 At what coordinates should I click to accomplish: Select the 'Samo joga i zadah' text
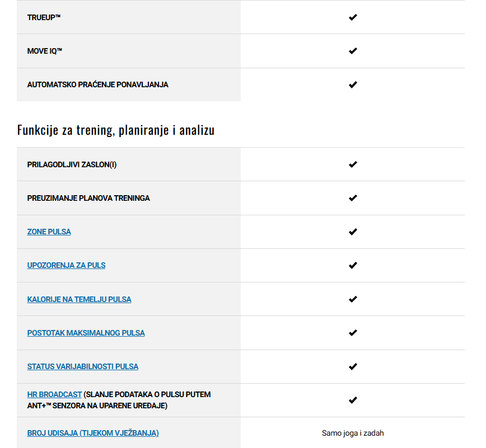tap(353, 433)
